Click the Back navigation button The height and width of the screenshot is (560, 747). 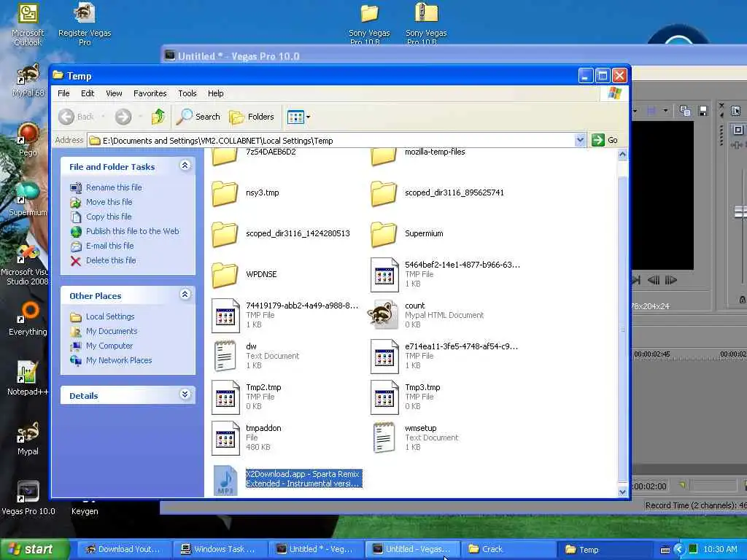pos(77,117)
